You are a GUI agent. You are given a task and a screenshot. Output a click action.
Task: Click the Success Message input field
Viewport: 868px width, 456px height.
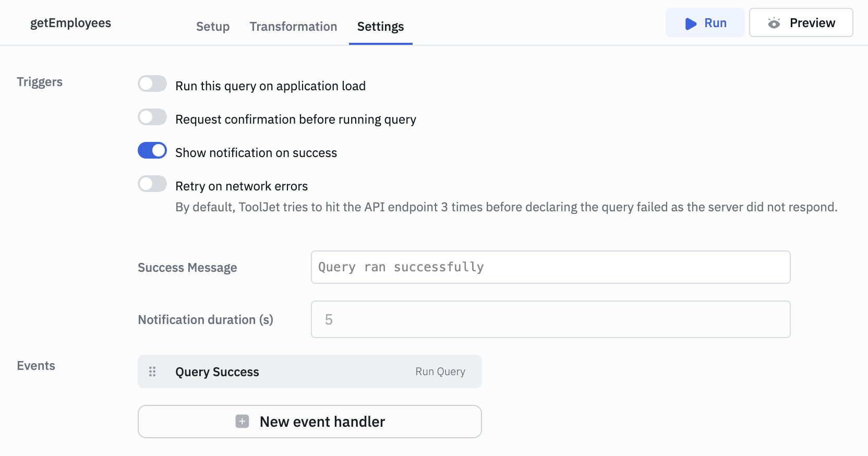click(550, 267)
